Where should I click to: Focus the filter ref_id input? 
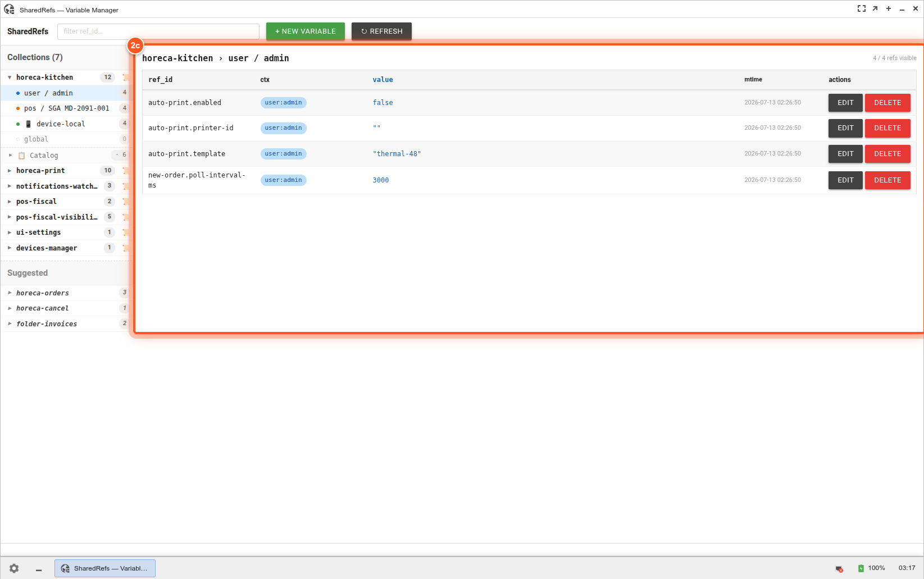pos(158,31)
